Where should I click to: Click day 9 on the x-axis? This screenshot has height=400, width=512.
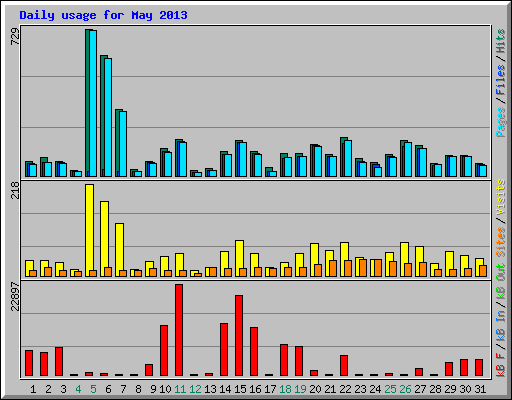(x=153, y=389)
